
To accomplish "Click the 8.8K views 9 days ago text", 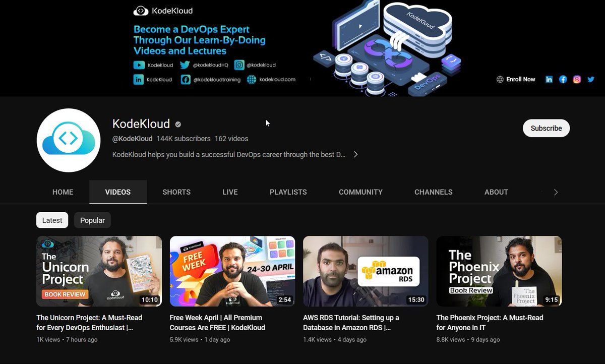I will [x=468, y=340].
